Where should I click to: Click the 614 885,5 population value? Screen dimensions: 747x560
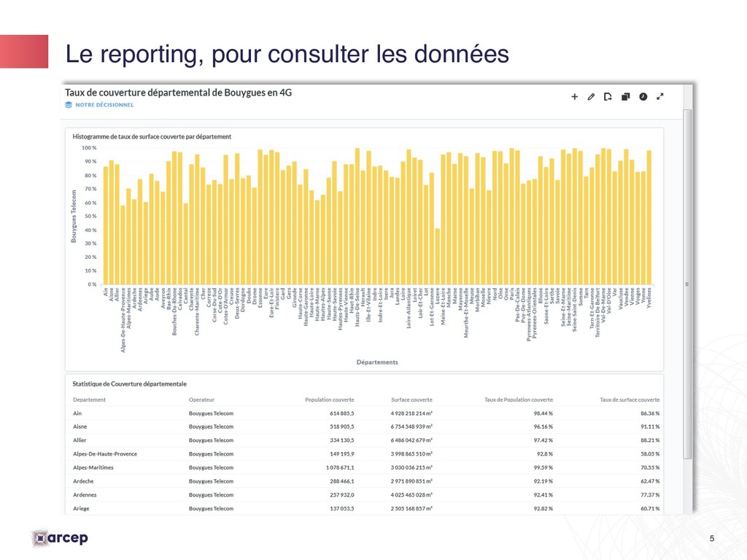tap(341, 413)
